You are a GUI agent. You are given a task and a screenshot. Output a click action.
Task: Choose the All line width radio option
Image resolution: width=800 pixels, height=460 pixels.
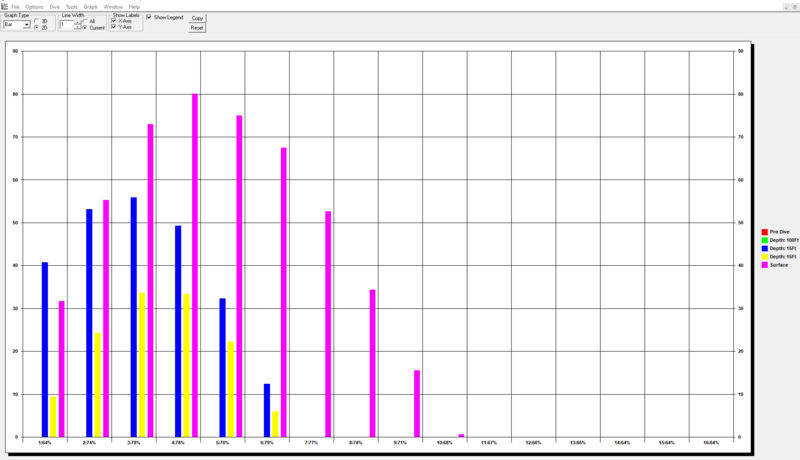pos(85,21)
